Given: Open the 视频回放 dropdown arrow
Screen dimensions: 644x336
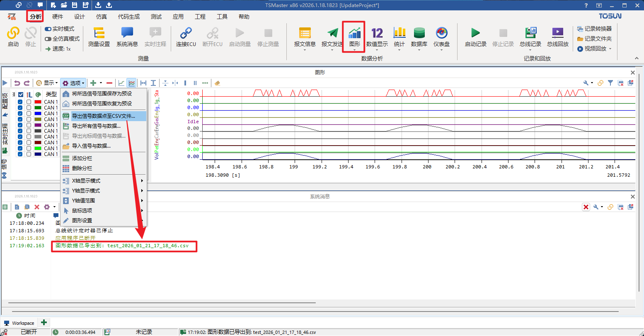Looking at the screenshot, I should 610,49.
